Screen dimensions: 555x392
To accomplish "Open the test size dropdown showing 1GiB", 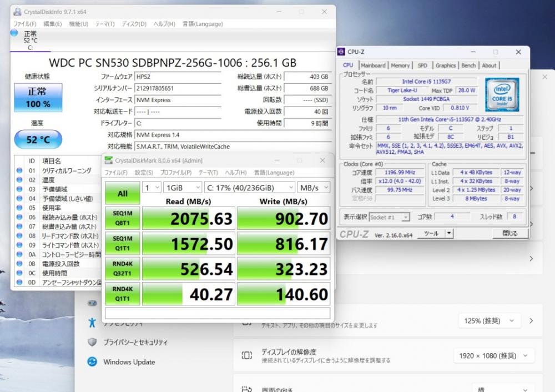I will click(181, 188).
